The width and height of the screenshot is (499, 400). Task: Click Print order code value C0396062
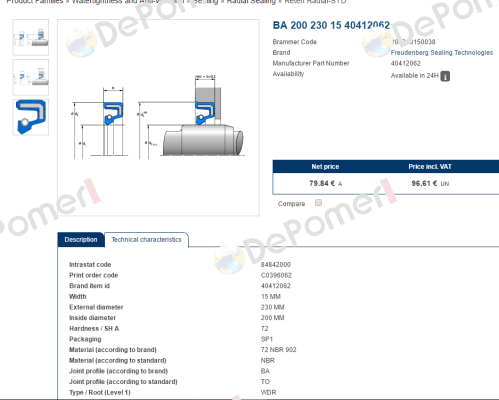pos(276,275)
